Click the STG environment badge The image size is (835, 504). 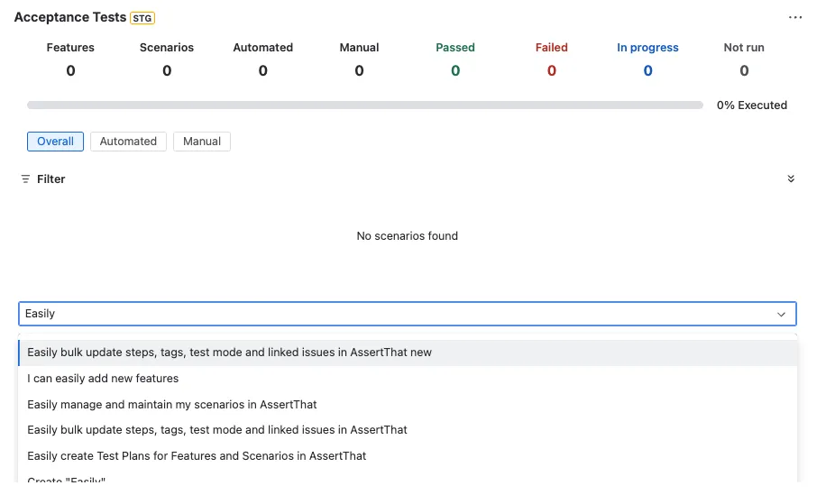click(142, 18)
